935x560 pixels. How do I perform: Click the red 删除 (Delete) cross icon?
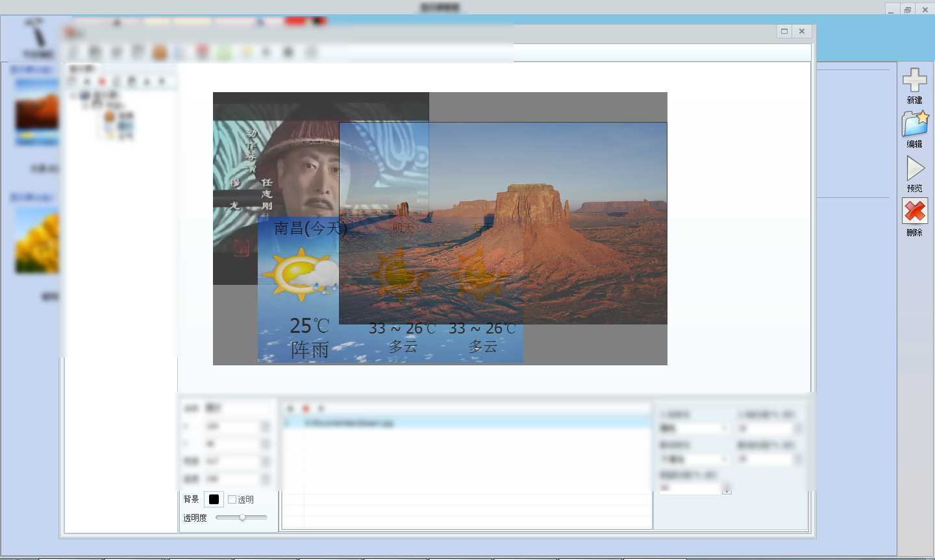915,211
